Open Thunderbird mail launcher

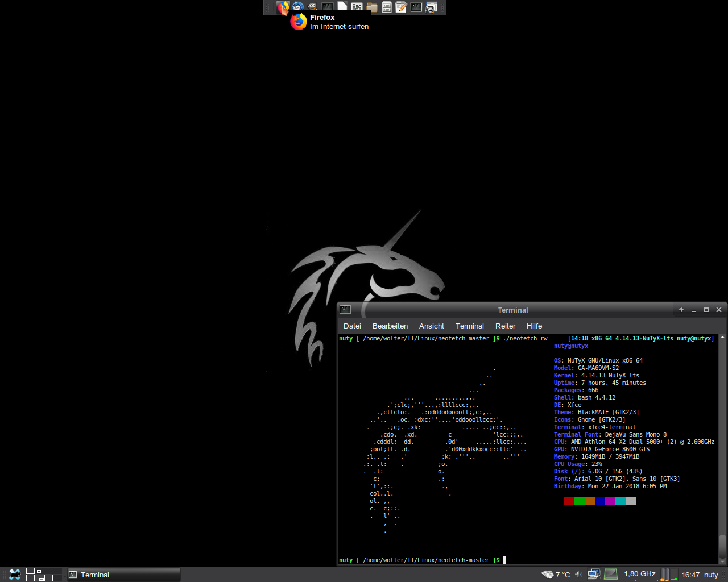(297, 7)
